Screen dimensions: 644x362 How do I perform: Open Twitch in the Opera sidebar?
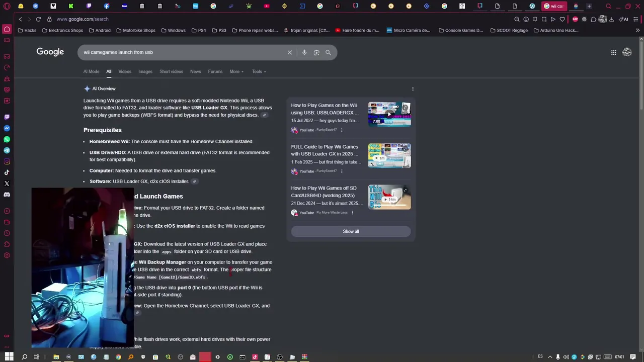point(7,117)
